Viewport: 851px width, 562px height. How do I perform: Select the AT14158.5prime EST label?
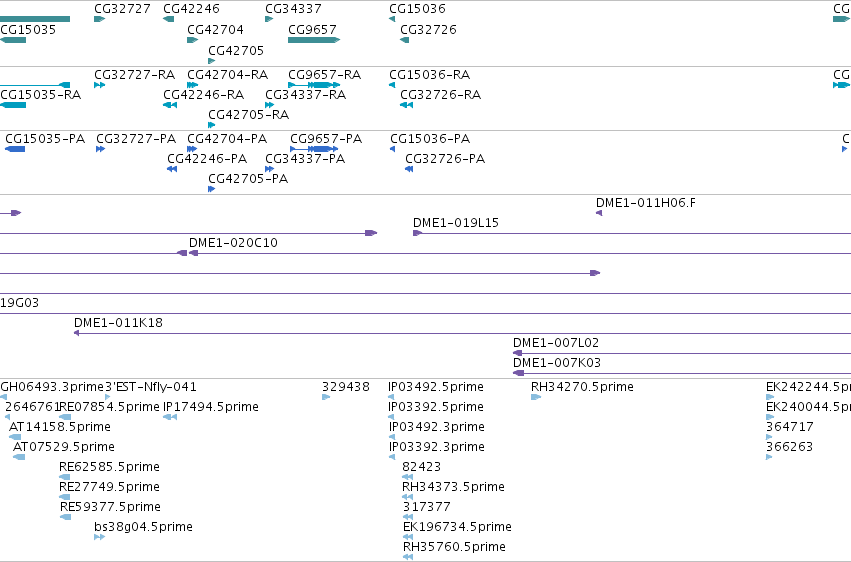pyautogui.click(x=60, y=426)
